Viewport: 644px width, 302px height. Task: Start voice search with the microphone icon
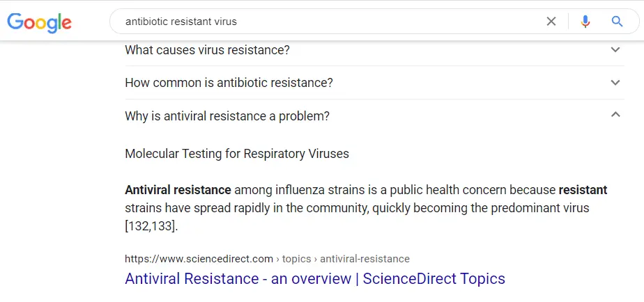[x=585, y=22]
